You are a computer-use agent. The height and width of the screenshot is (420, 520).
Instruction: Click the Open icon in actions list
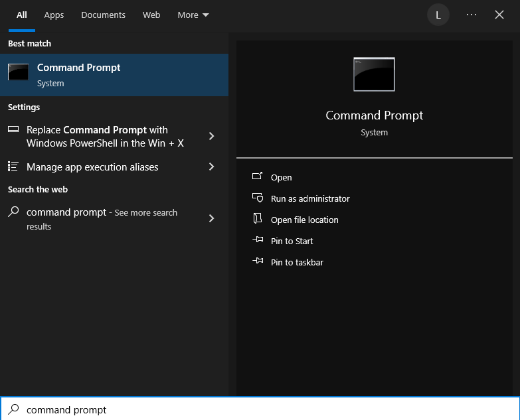point(258,177)
